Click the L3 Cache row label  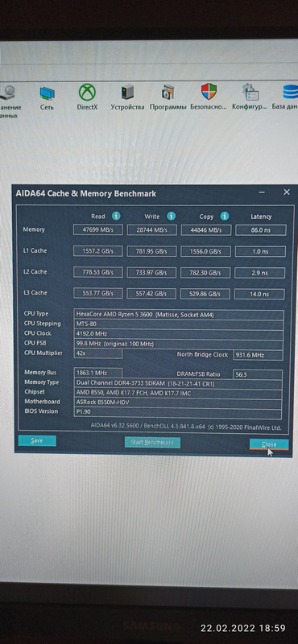point(35,293)
